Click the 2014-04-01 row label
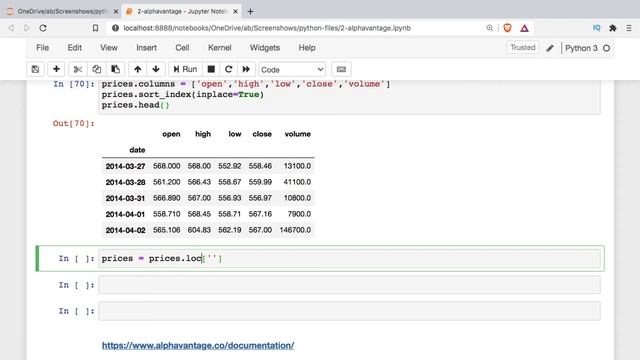Screen dimensions: 640x360 pos(125,214)
